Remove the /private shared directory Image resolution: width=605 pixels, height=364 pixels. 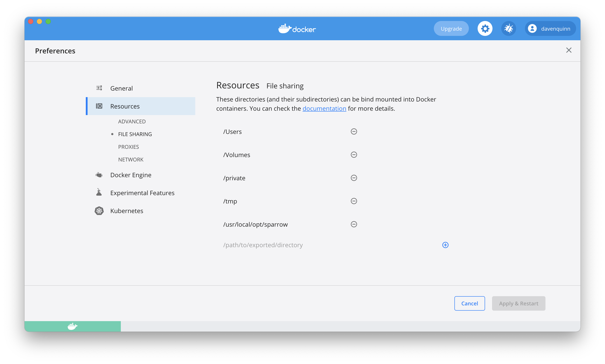pos(354,178)
